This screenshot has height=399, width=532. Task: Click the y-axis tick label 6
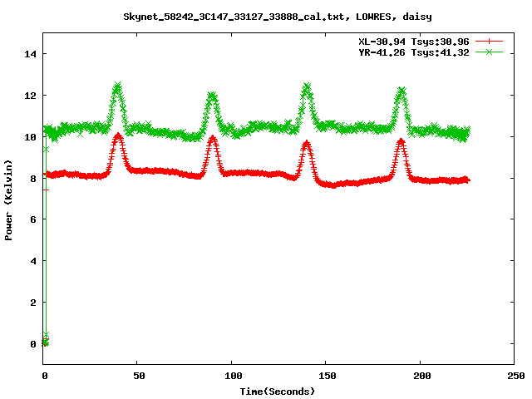pyautogui.click(x=33, y=219)
